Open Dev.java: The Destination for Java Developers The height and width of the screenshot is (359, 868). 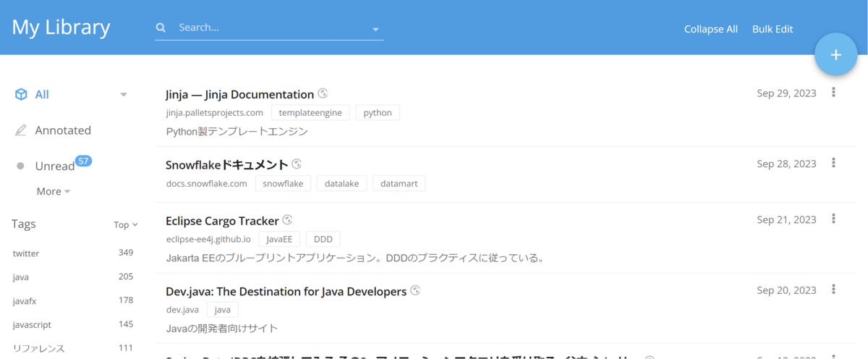(286, 292)
